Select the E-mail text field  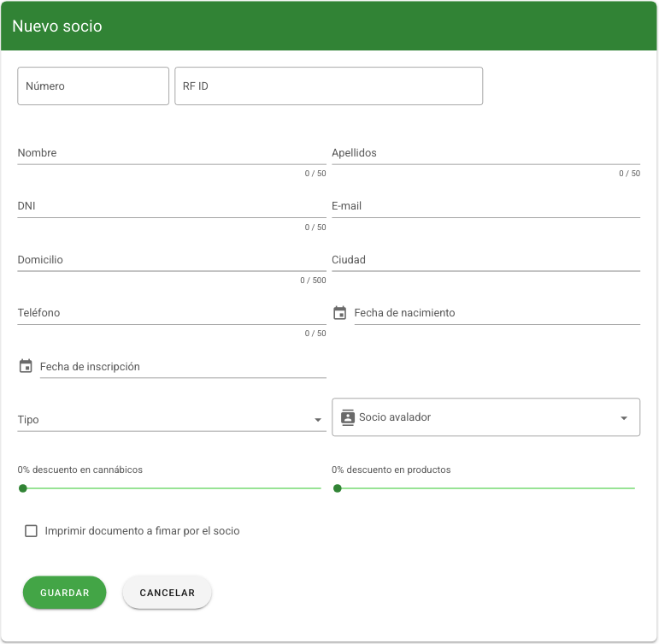(x=485, y=206)
